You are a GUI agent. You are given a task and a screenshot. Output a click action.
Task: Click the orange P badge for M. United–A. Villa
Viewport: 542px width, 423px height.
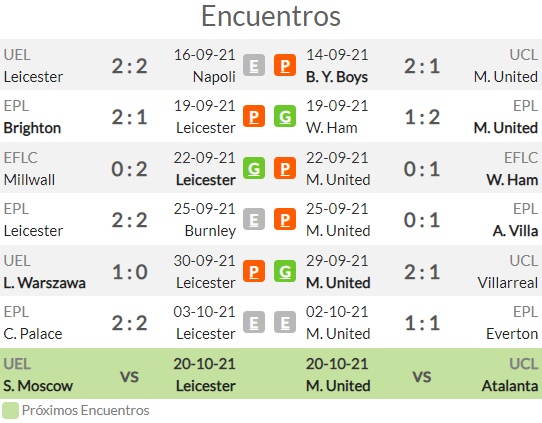(x=285, y=219)
